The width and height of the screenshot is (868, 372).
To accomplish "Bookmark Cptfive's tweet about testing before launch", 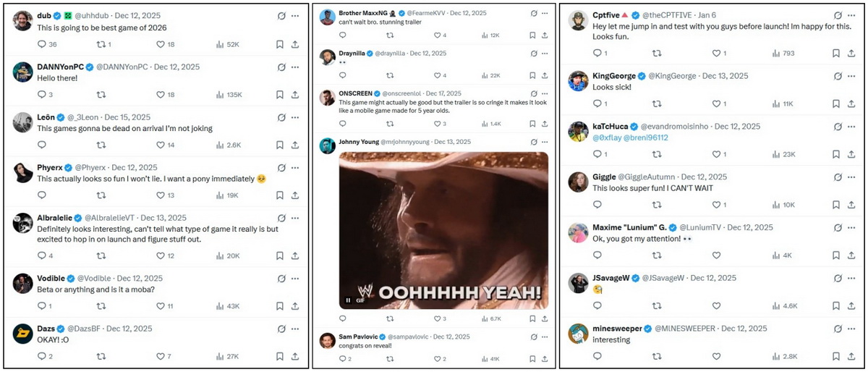I will pos(836,53).
